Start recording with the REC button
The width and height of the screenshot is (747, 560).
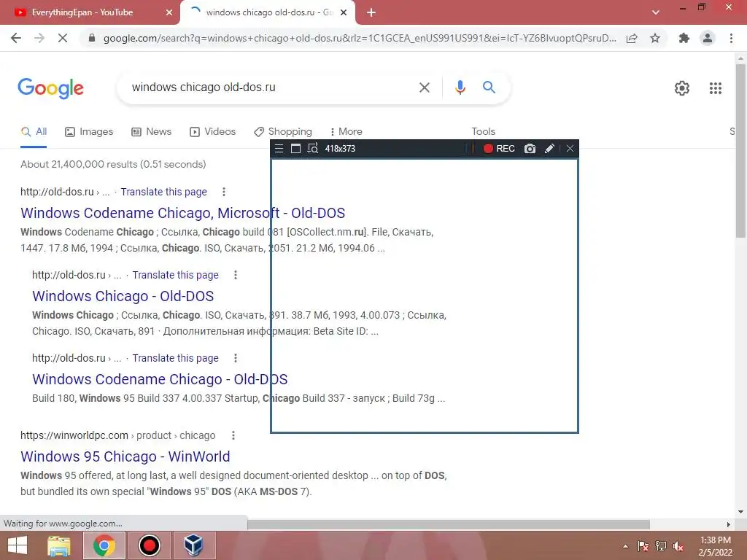pos(499,149)
